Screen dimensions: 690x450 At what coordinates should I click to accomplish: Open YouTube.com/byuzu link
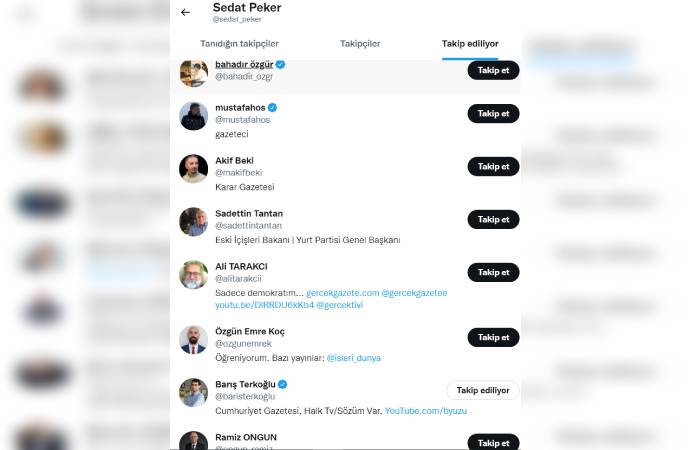(x=426, y=410)
